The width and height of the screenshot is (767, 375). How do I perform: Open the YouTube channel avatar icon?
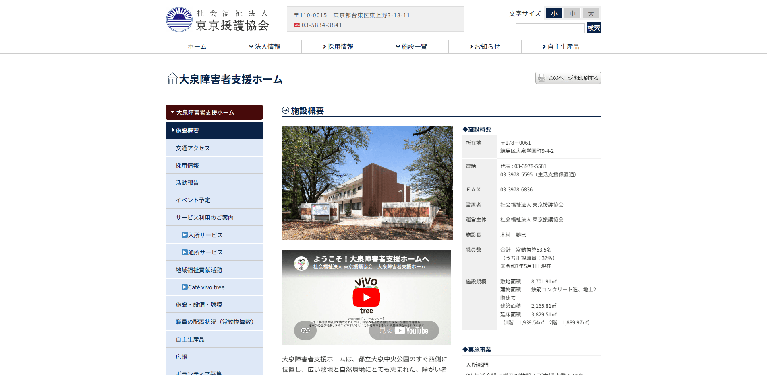pos(301,263)
